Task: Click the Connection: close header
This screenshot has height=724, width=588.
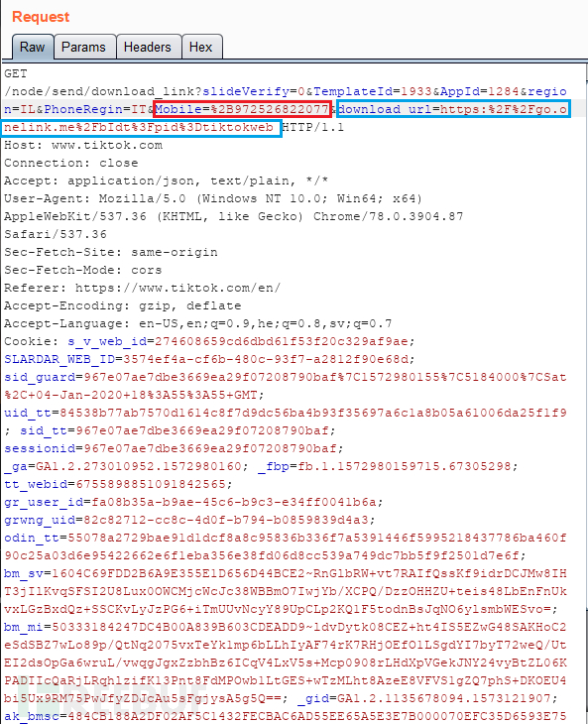Action: coord(71,163)
